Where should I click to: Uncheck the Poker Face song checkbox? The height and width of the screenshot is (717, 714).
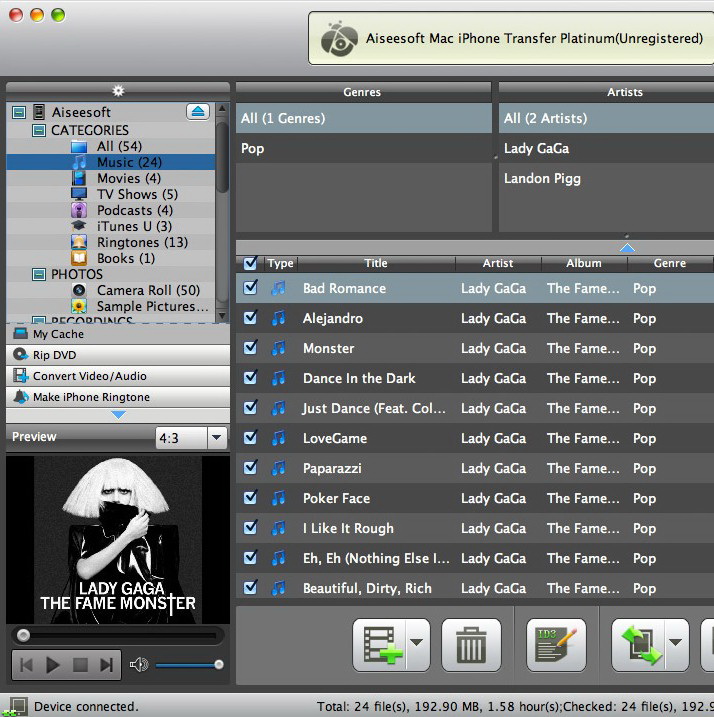(250, 498)
